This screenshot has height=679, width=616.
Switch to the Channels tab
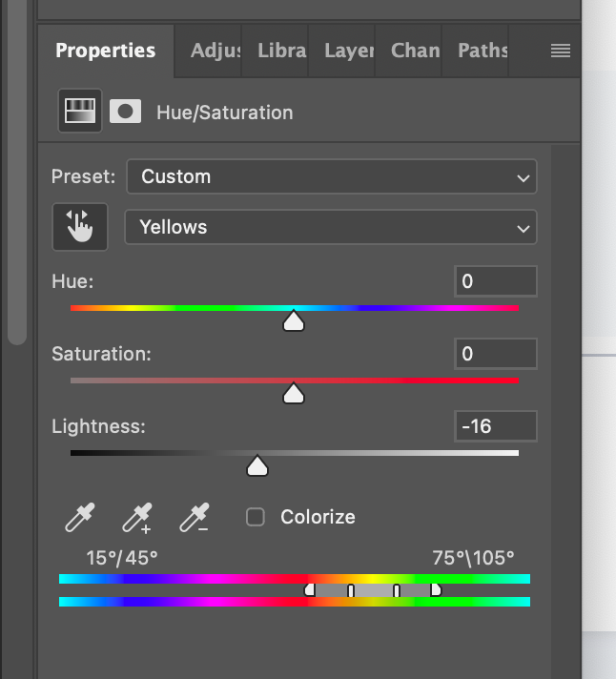pyautogui.click(x=415, y=51)
